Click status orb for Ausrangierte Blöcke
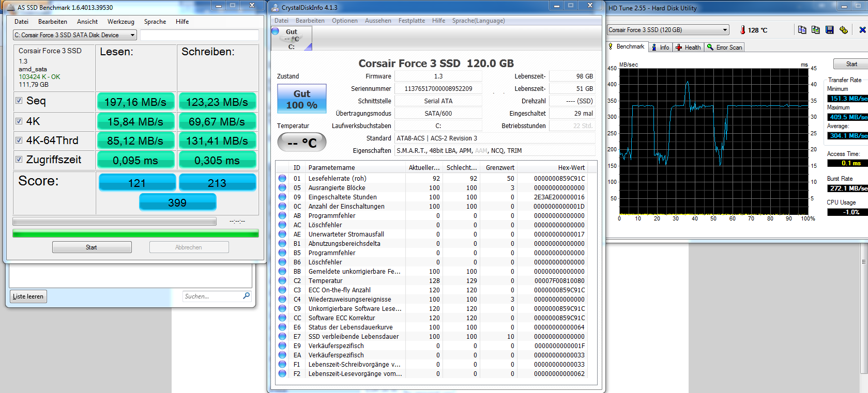 pos(282,187)
